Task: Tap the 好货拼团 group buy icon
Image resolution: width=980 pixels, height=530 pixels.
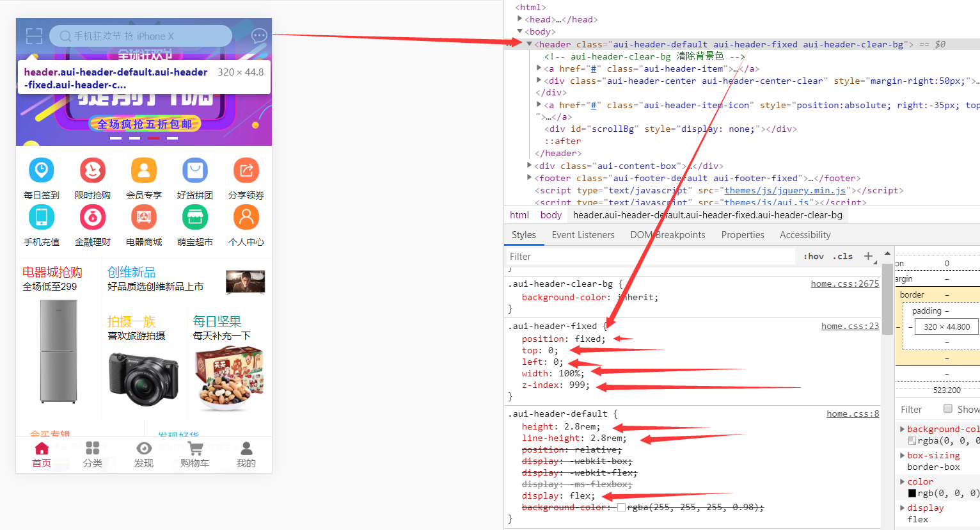Action: click(x=195, y=170)
